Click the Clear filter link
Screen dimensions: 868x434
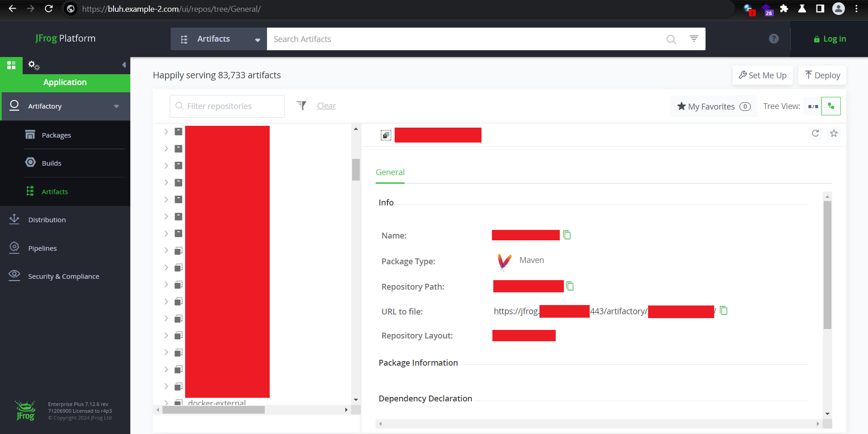326,106
